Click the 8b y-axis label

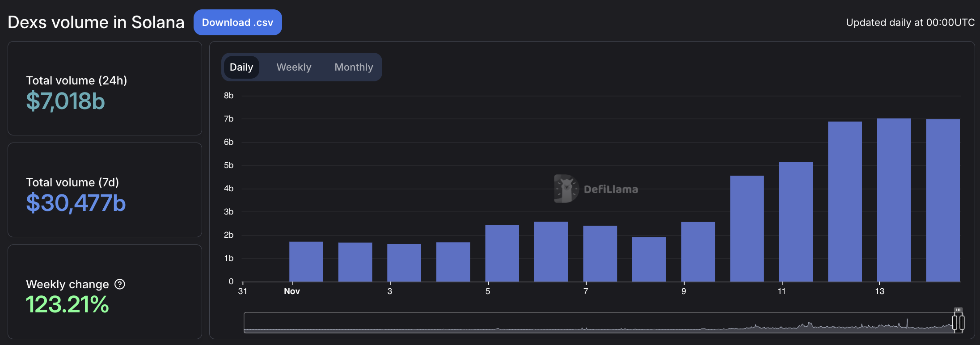[x=228, y=96]
